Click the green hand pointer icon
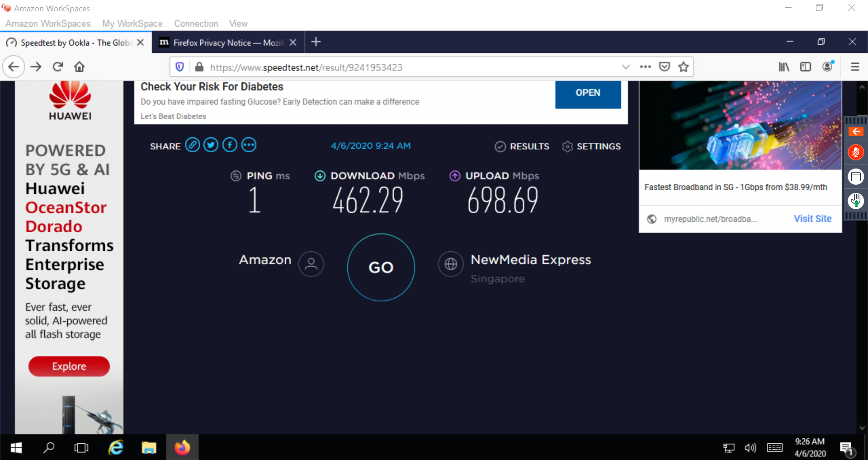The image size is (868, 460). pos(855,201)
